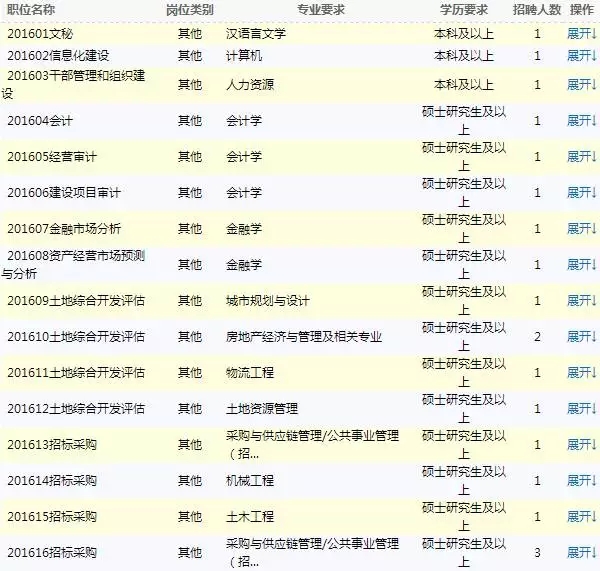Expand the 201601文秘 row details

(581, 34)
